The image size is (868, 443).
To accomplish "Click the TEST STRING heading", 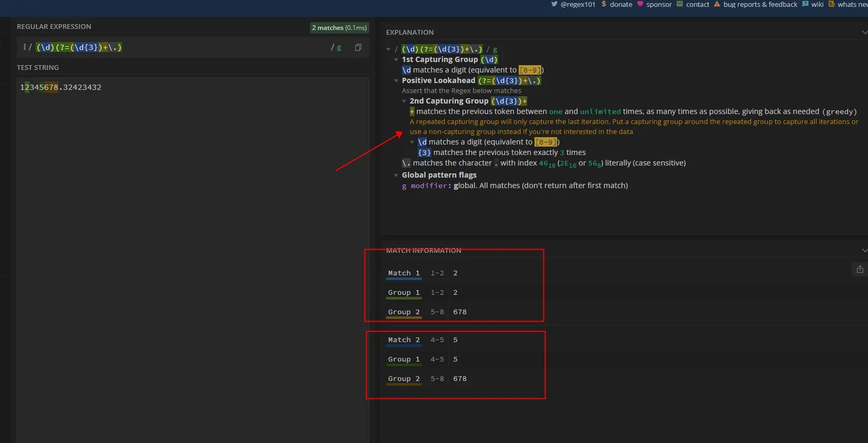I will click(x=38, y=67).
